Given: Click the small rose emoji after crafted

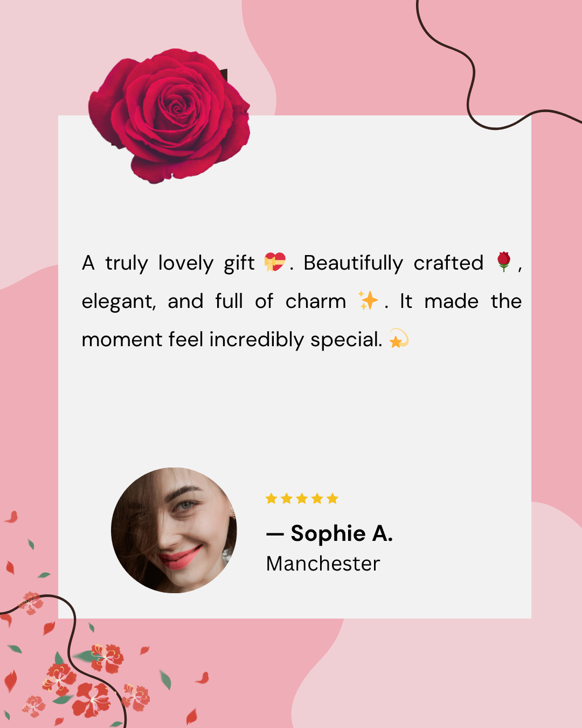Looking at the screenshot, I should [x=504, y=262].
